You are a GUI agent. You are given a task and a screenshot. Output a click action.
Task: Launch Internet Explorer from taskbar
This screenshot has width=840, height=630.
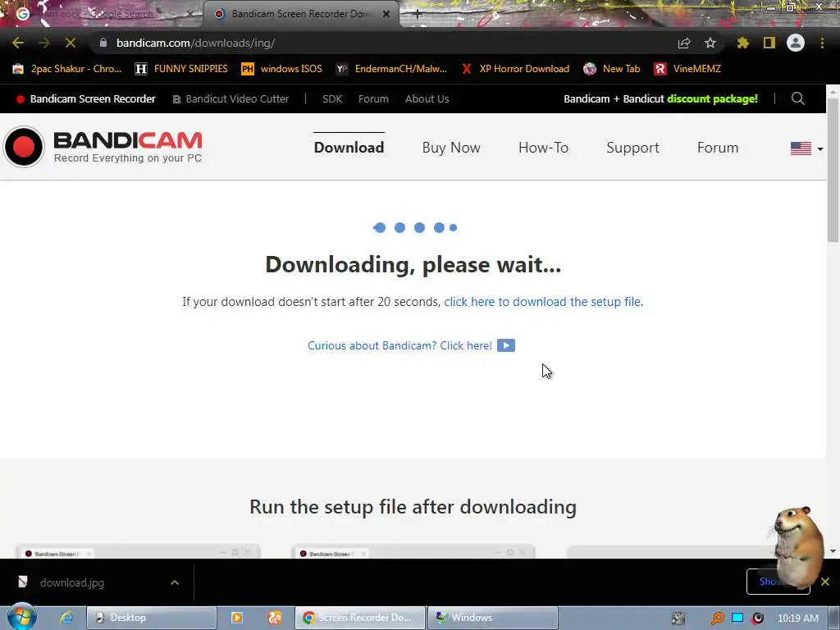click(66, 618)
